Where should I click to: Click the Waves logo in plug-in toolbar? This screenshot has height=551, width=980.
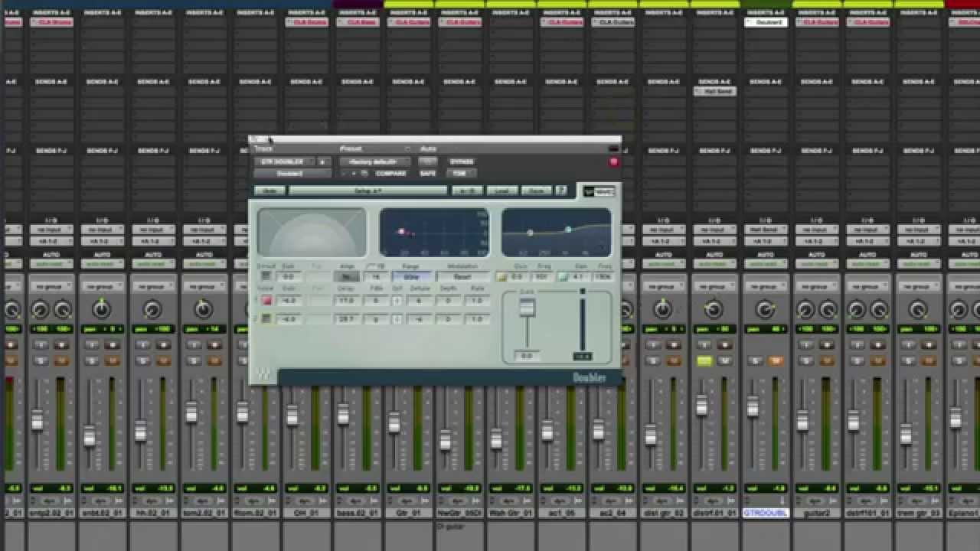pyautogui.click(x=598, y=191)
